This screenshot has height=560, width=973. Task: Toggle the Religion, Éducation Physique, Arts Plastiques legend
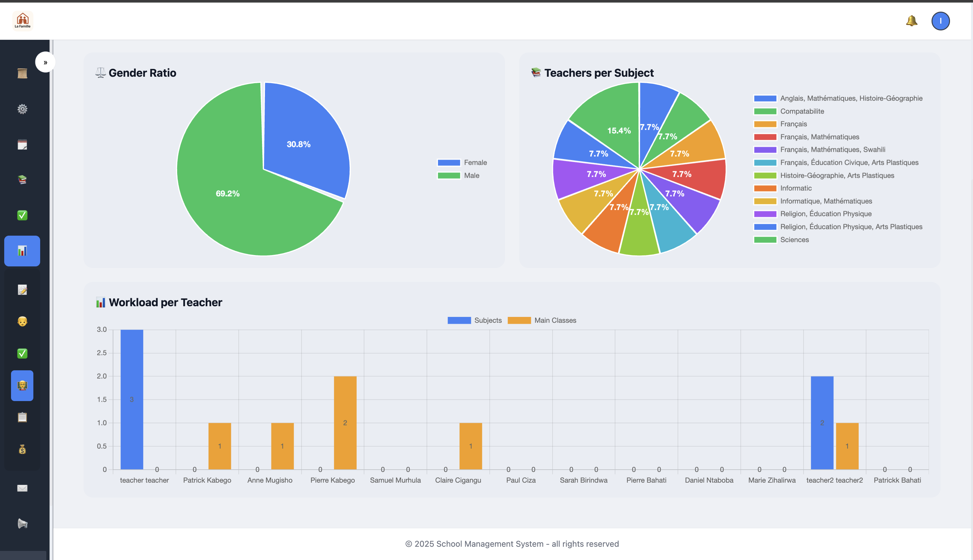pyautogui.click(x=838, y=227)
